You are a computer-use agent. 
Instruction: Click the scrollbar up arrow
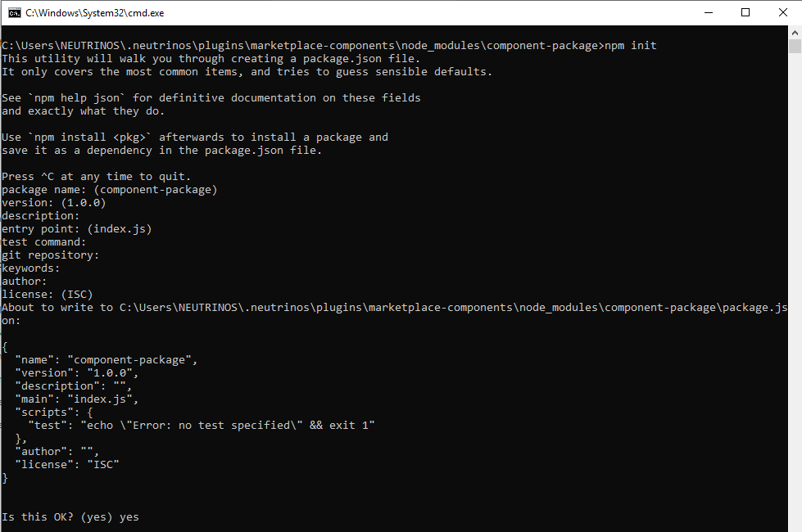[795, 32]
